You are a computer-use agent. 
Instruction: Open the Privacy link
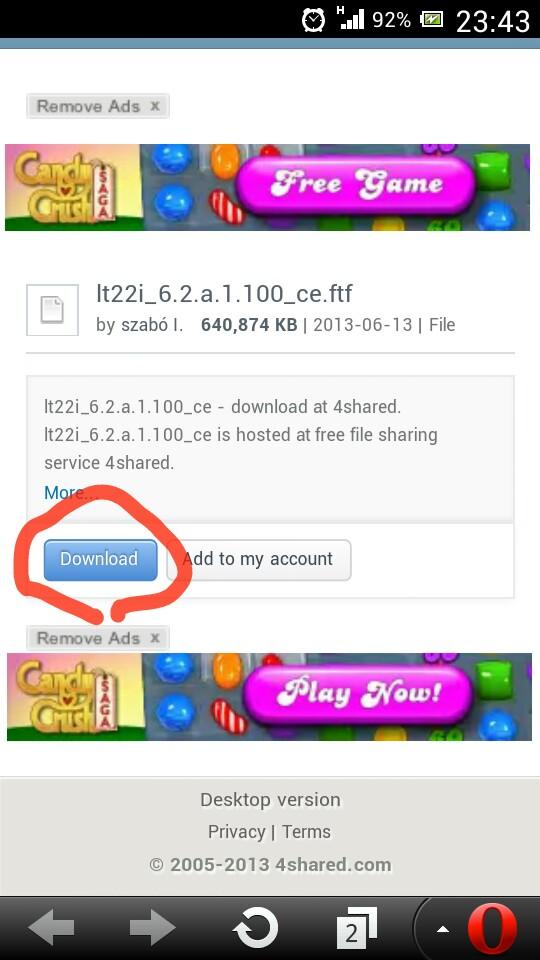click(236, 832)
